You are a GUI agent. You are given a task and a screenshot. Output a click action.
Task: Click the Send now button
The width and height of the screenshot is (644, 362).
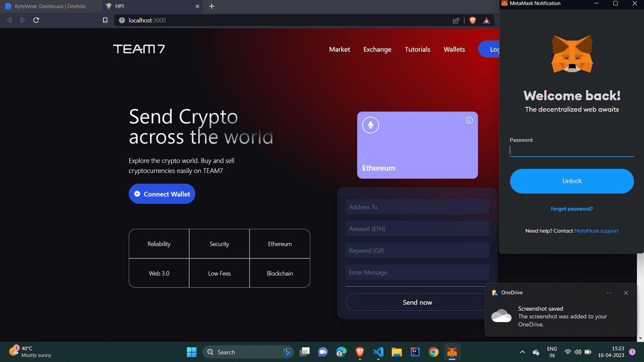pyautogui.click(x=417, y=302)
